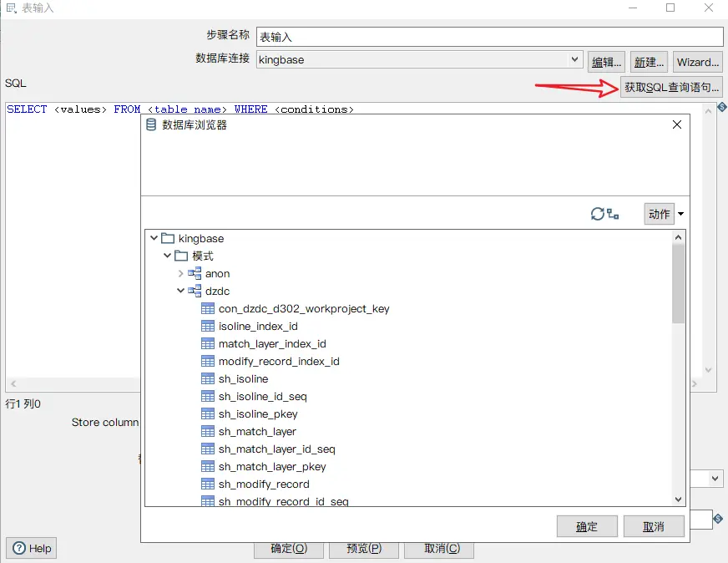The width and height of the screenshot is (728, 563).
Task: Click the sh_isoline_id_seq label
Action: pos(263,396)
